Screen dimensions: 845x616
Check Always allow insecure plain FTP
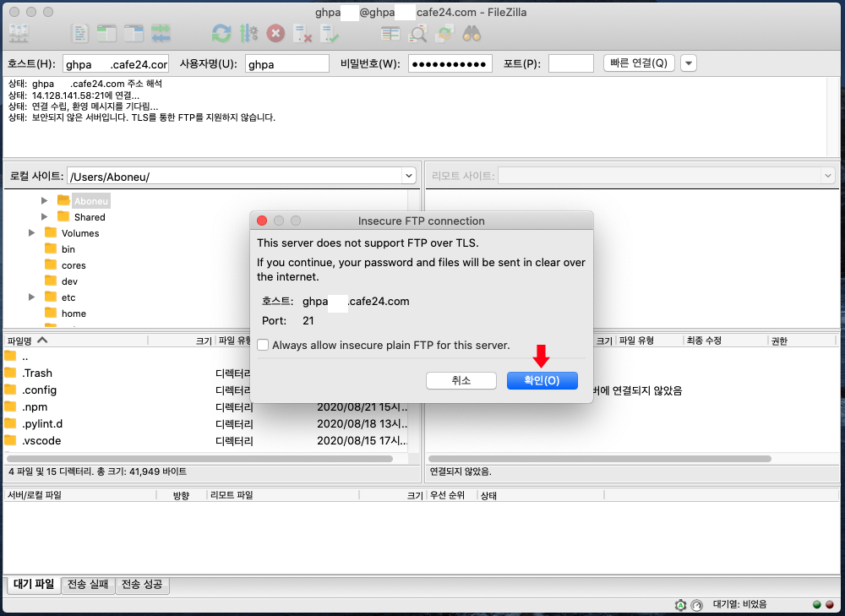(x=263, y=345)
